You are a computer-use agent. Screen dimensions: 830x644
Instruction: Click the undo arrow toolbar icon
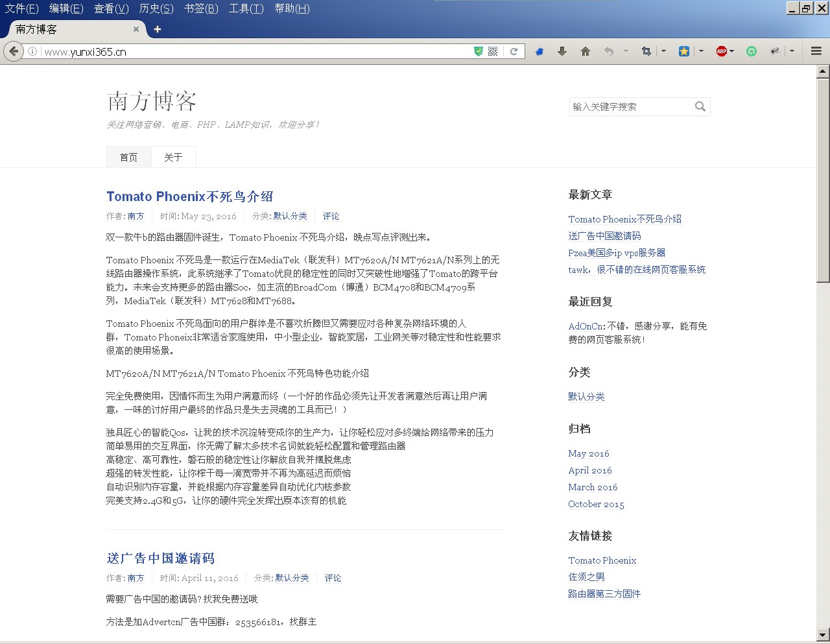(x=609, y=51)
